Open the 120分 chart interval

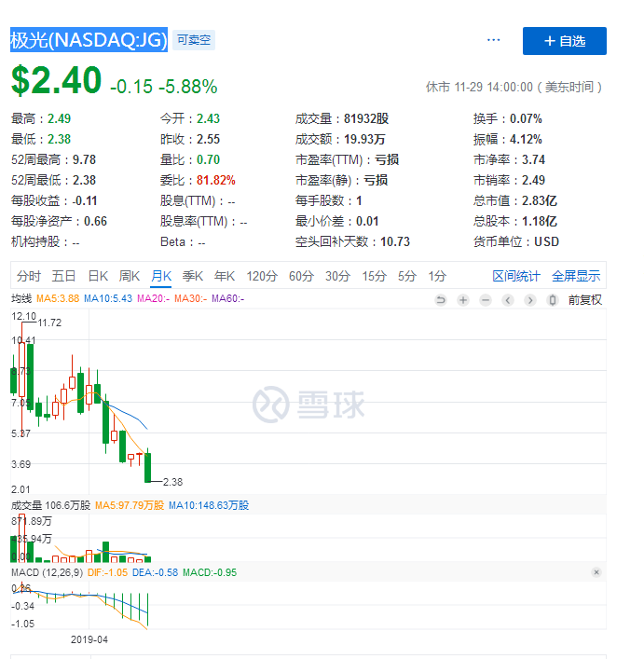click(x=262, y=276)
